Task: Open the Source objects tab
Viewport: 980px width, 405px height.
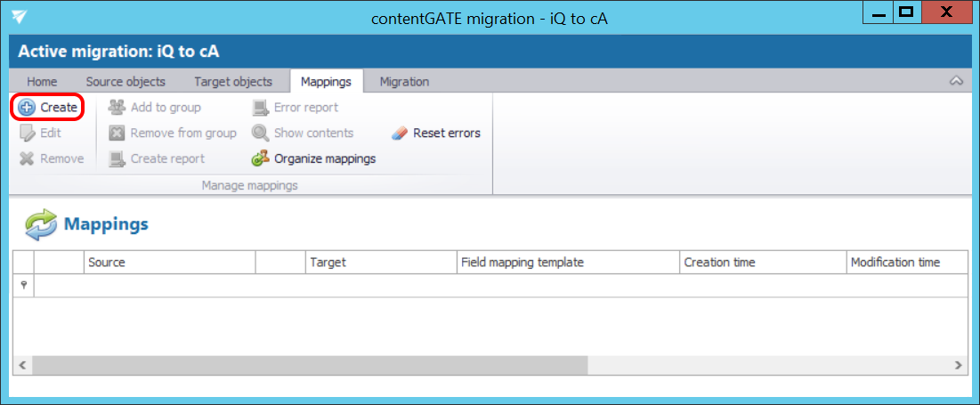Action: coord(126,82)
